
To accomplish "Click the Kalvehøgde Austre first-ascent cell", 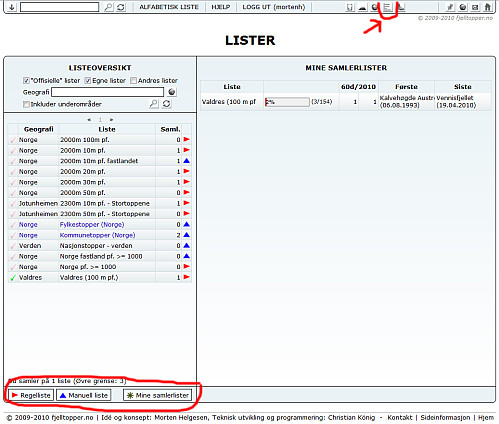I will [x=407, y=101].
